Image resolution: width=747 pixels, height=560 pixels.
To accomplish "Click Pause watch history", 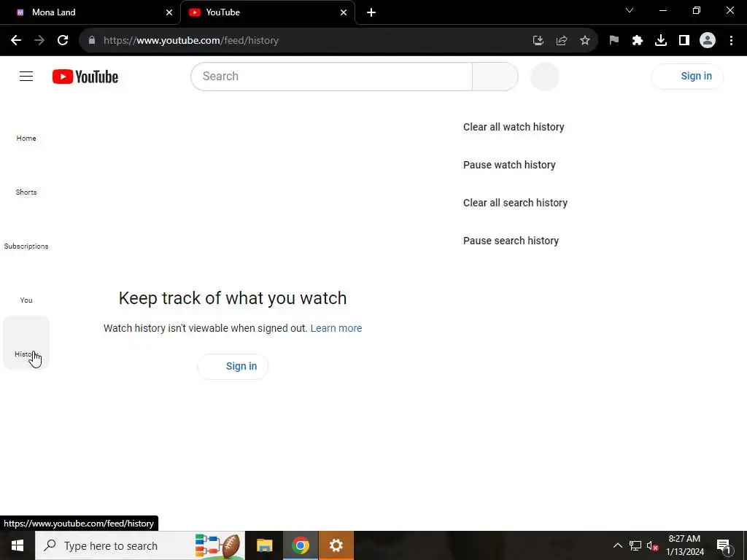I will pyautogui.click(x=509, y=165).
